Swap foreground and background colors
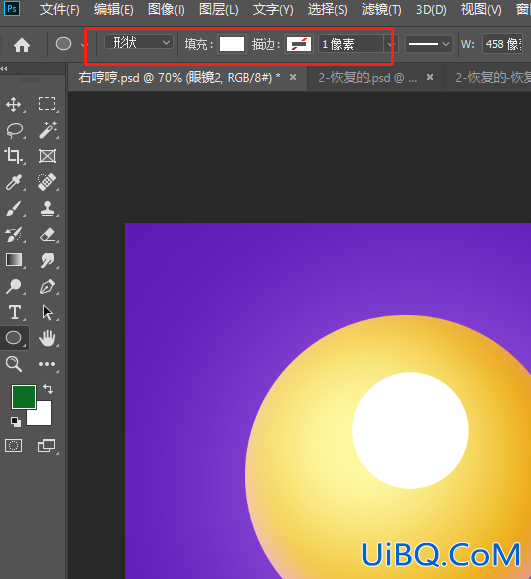 coord(48,388)
